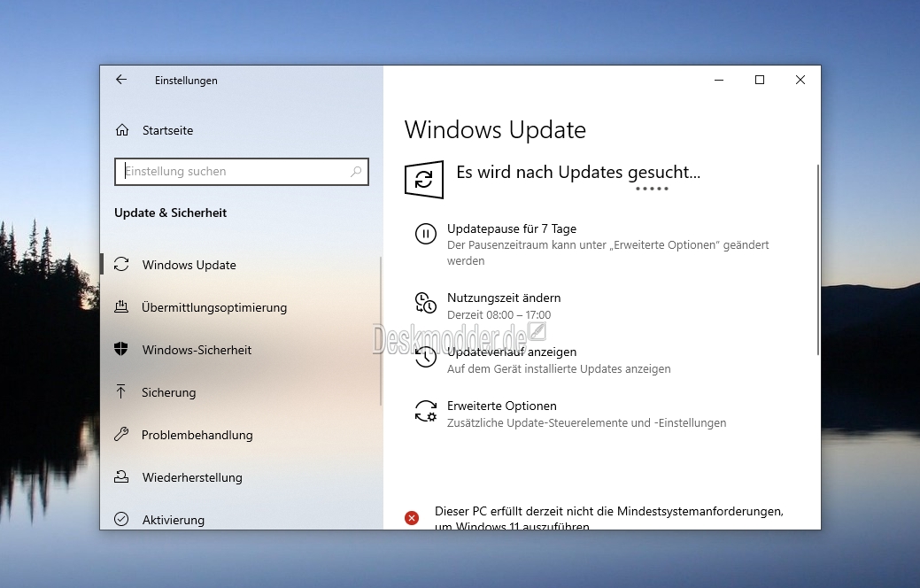
Task: Click the clock icon for Nutzungszeit
Action: [425, 303]
